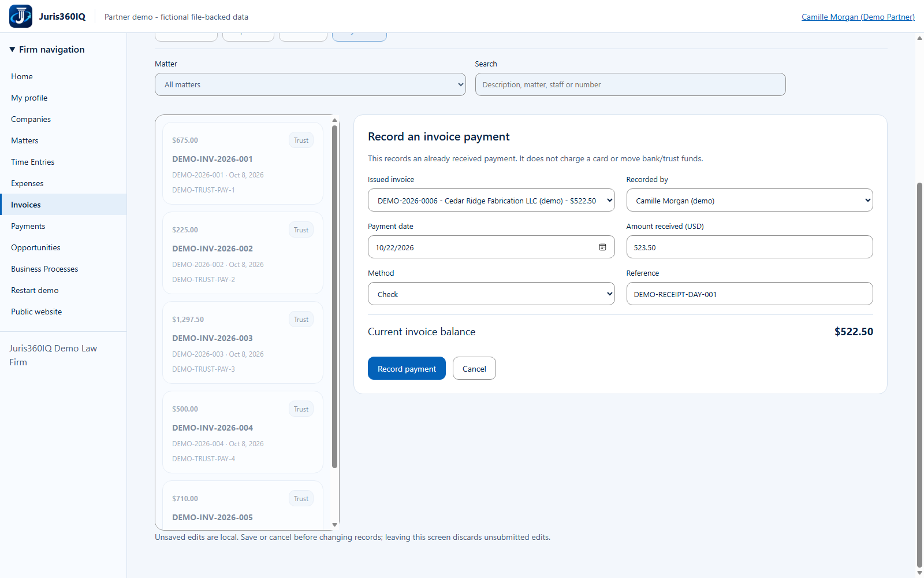Open Camille Morgan (Demo Partner) account link
This screenshot has height=578, width=924.
858,17
